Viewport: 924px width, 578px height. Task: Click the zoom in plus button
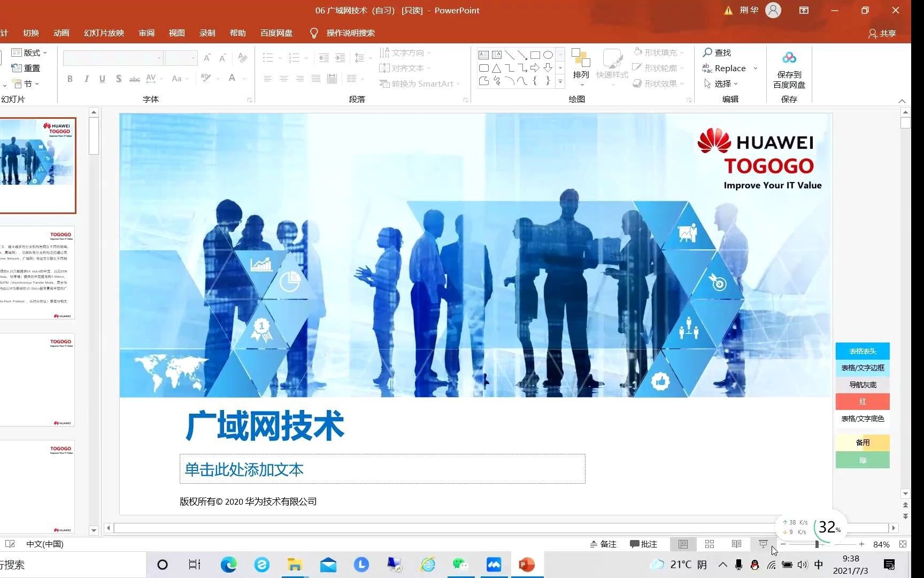click(861, 544)
